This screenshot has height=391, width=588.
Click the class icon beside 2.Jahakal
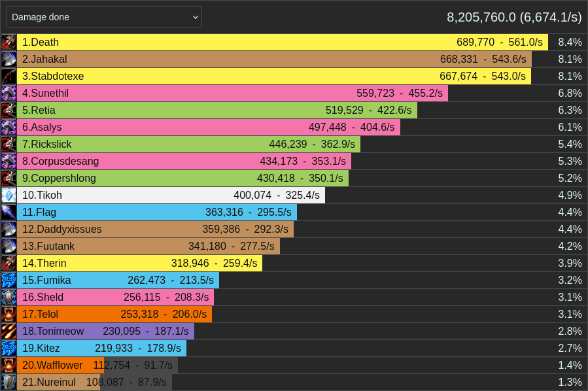point(9,59)
